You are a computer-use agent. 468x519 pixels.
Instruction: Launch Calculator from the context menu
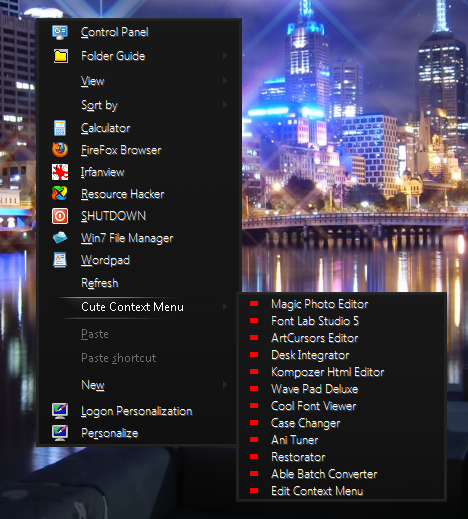(x=139, y=128)
